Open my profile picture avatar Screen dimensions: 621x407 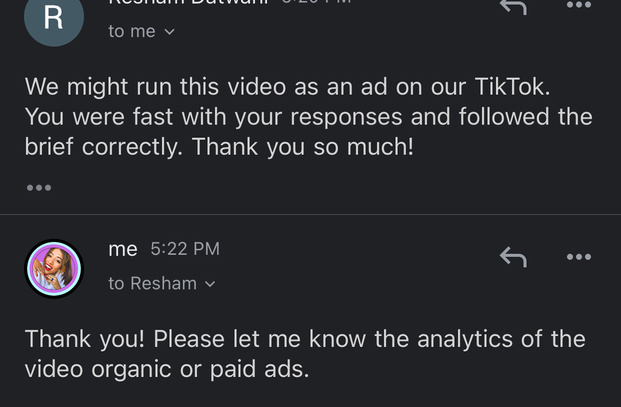click(x=53, y=268)
